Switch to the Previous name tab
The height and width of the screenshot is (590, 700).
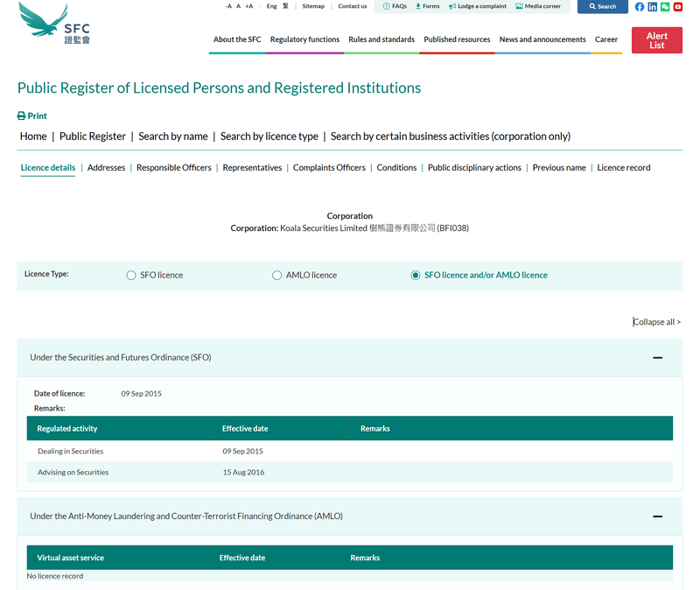click(559, 167)
